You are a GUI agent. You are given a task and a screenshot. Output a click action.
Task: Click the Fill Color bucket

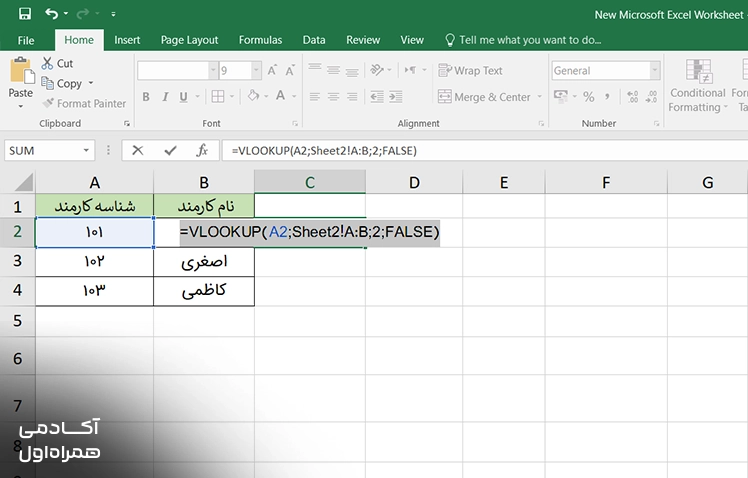pos(253,96)
